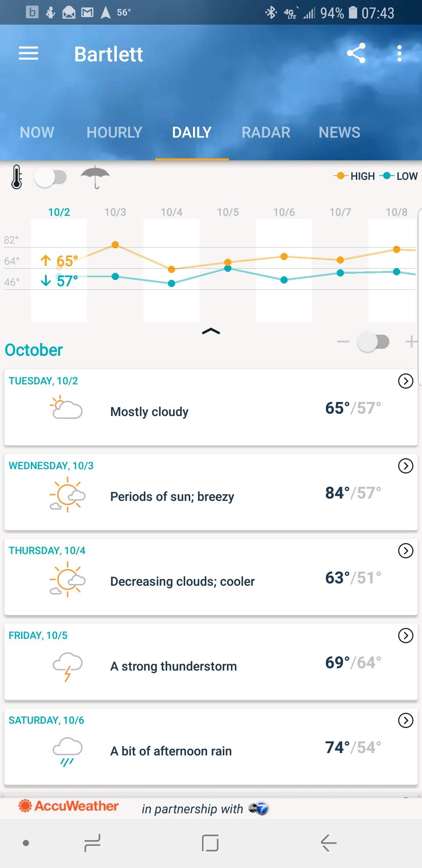The image size is (422, 868).
Task: Expand Friday 10/5 forecast arrow
Action: tap(405, 635)
